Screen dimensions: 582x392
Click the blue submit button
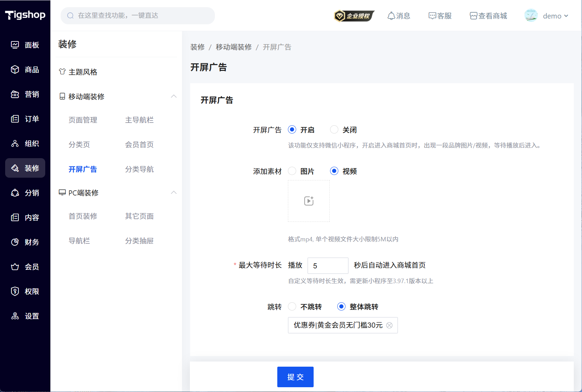295,377
